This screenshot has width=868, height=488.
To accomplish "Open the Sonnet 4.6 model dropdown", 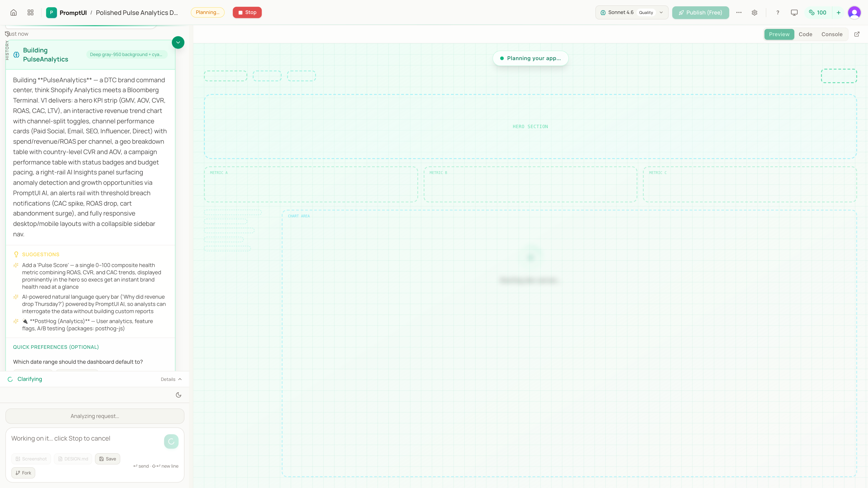I will point(632,12).
